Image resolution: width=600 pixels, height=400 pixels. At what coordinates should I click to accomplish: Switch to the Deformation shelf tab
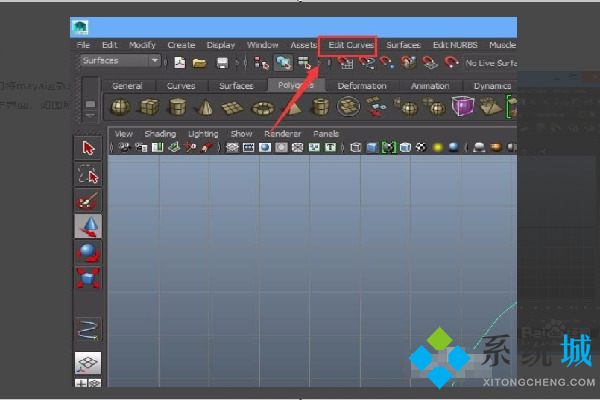362,86
